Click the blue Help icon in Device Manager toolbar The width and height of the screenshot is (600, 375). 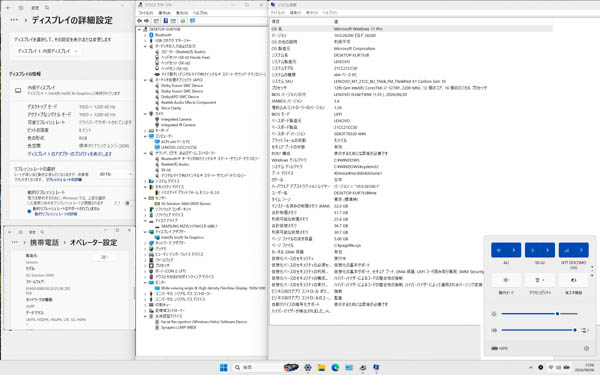pyautogui.click(x=166, y=21)
